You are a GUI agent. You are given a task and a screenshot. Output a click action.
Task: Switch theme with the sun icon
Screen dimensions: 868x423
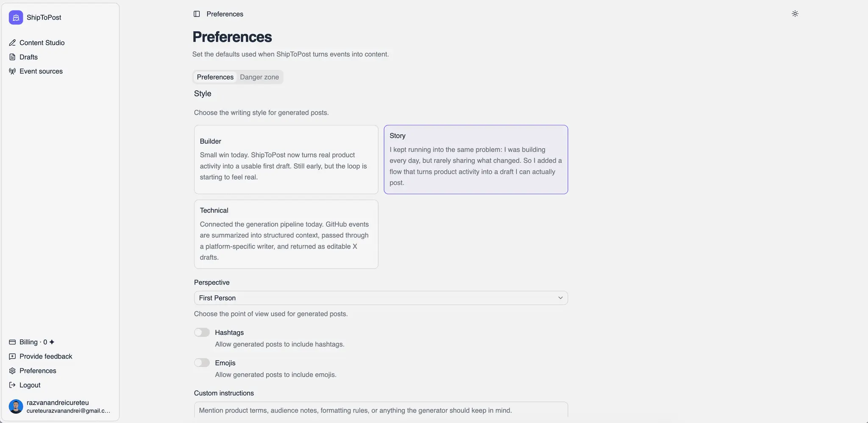click(795, 14)
